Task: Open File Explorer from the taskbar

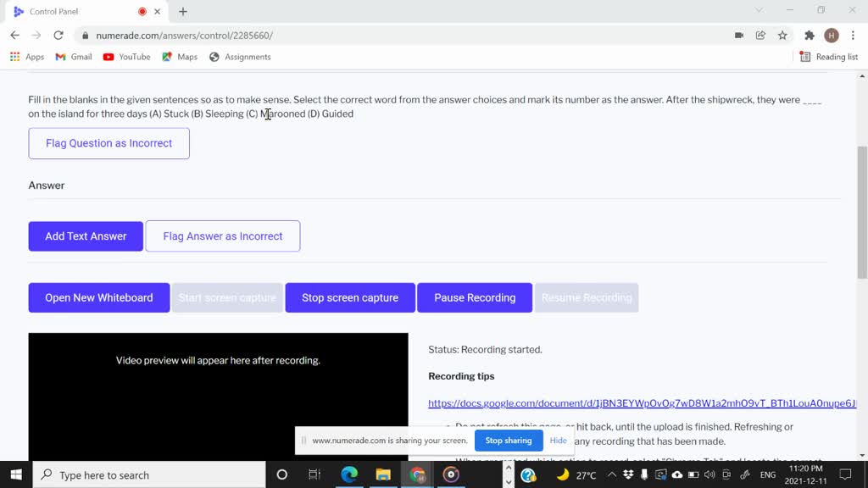Action: point(383,474)
